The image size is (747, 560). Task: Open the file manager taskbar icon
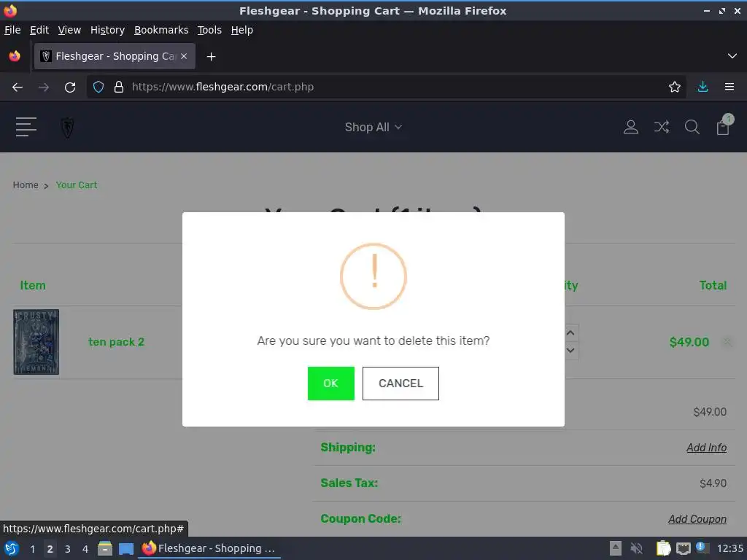105,548
